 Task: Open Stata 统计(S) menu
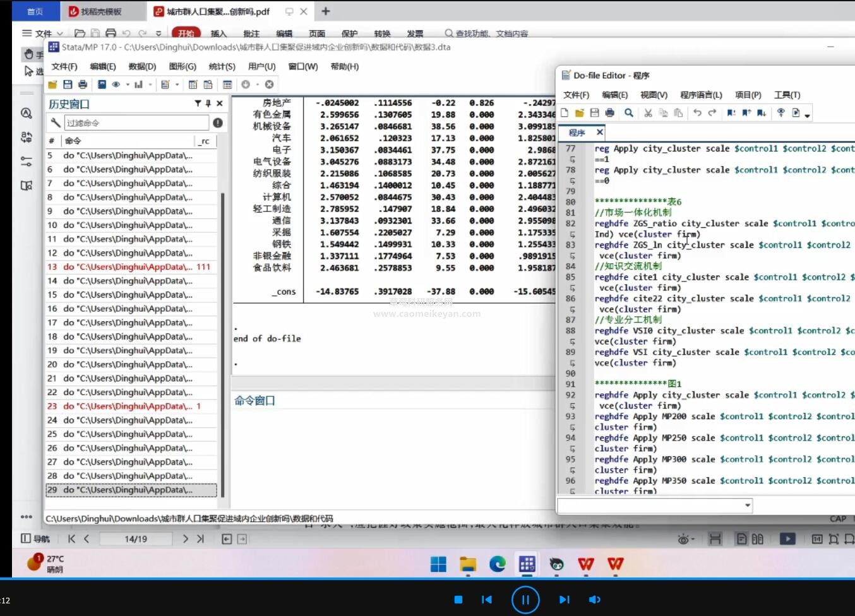point(222,66)
